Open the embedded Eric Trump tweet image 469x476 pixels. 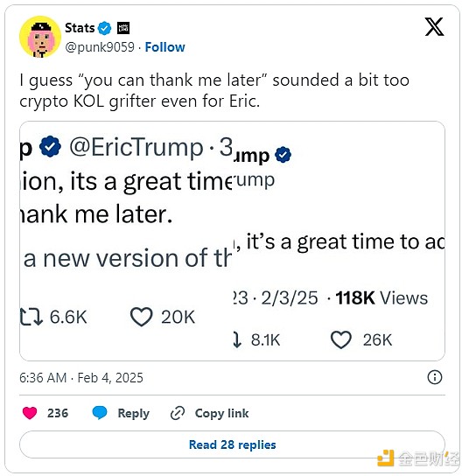232,241
